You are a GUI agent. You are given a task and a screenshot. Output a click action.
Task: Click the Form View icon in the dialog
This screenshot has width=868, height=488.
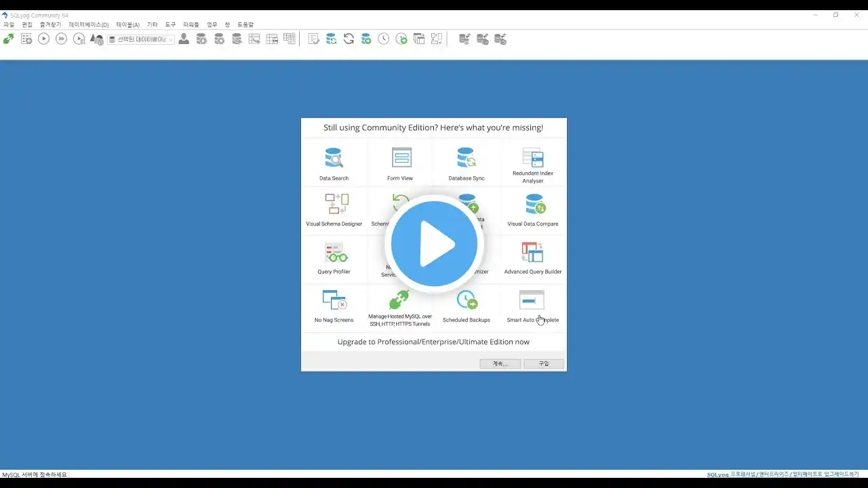(x=401, y=157)
